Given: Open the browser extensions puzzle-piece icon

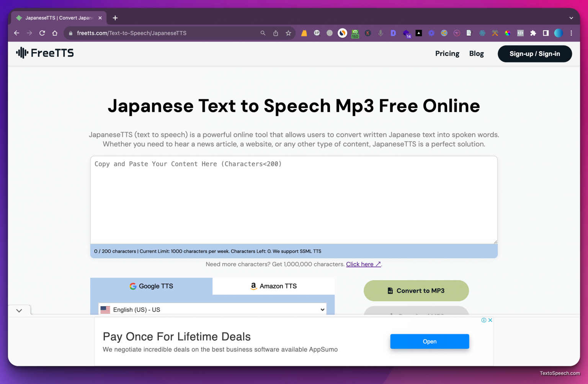Looking at the screenshot, I should [x=533, y=33].
